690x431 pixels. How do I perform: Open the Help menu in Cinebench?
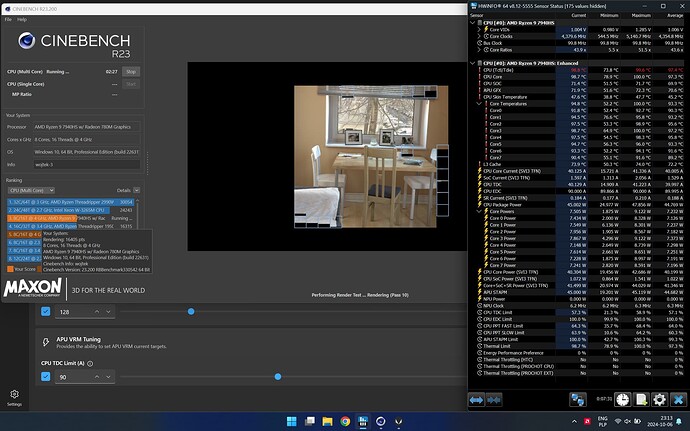23,19
